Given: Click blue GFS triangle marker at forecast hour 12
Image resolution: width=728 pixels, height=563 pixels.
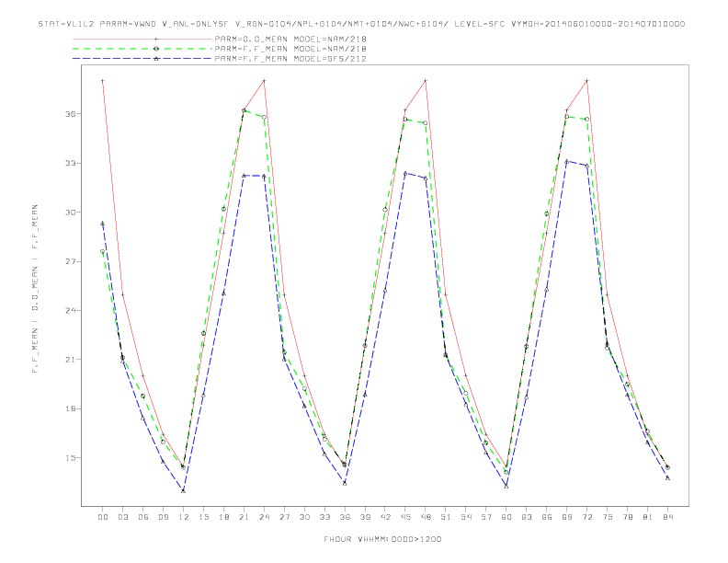Looking at the screenshot, I should click(x=184, y=490).
